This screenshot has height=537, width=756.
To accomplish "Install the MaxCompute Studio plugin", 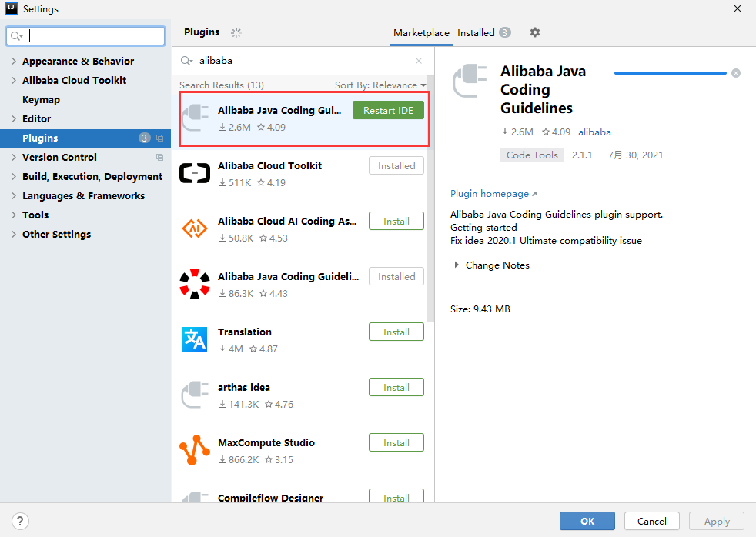I will [x=396, y=442].
